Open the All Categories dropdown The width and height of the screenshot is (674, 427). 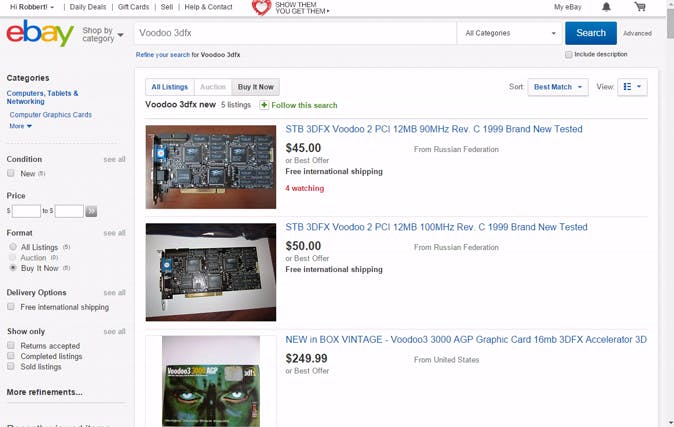click(510, 33)
